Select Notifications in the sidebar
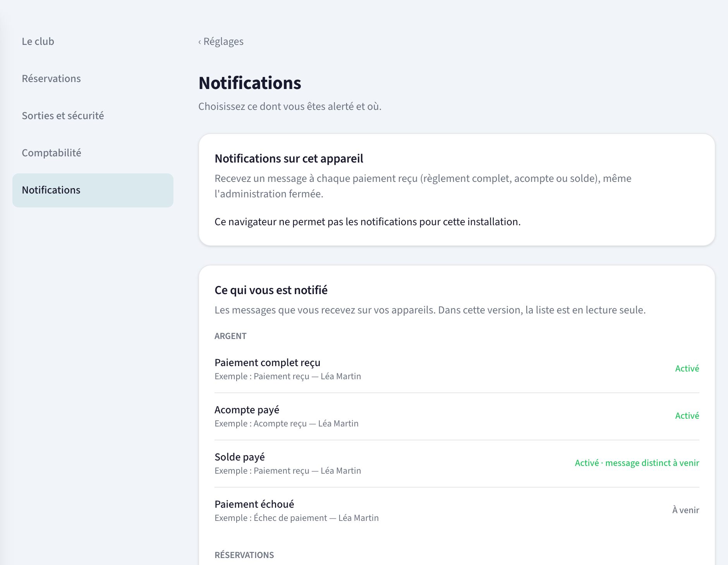728x565 pixels. 93,190
